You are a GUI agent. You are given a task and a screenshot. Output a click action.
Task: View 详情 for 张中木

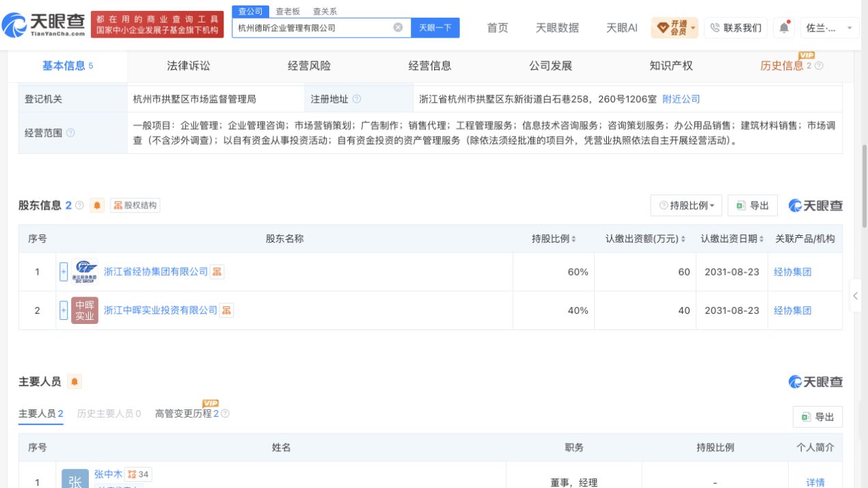click(x=815, y=483)
